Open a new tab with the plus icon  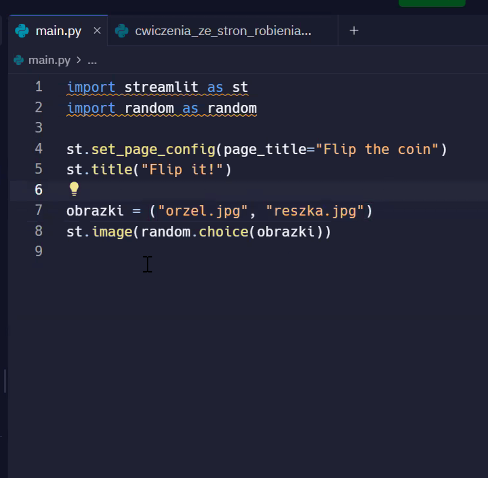point(354,31)
